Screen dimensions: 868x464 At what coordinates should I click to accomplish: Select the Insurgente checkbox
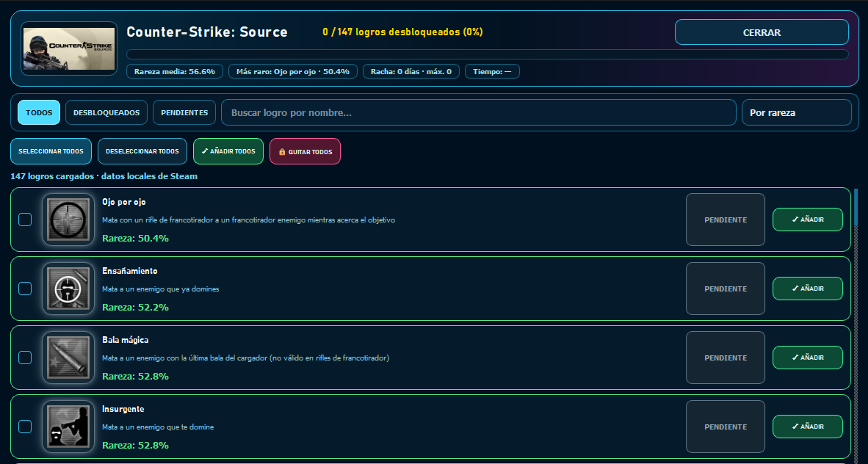[25, 427]
